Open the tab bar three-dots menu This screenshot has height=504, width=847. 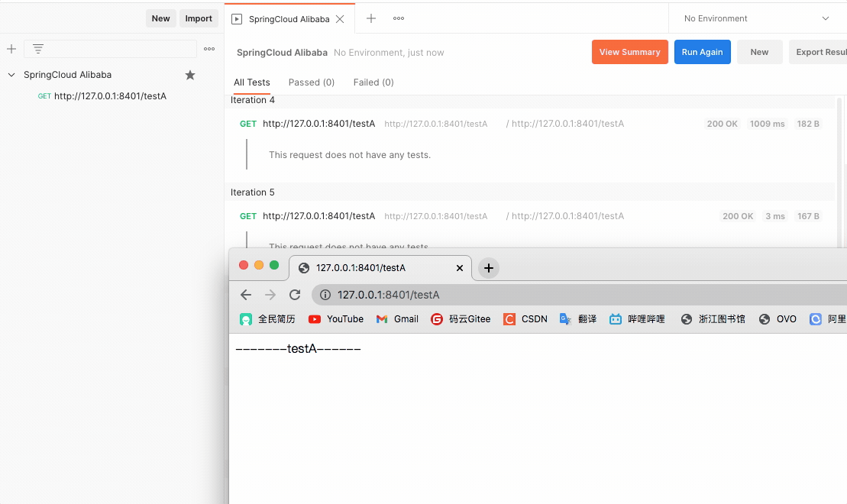click(399, 18)
